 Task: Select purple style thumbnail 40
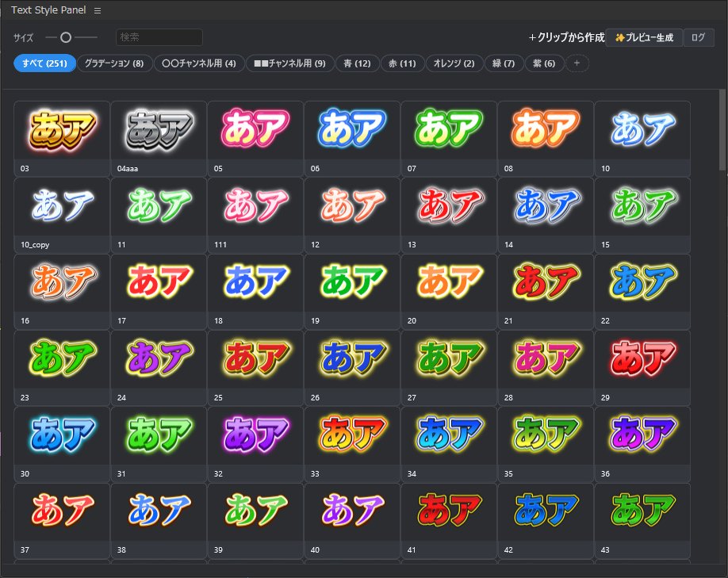click(352, 521)
